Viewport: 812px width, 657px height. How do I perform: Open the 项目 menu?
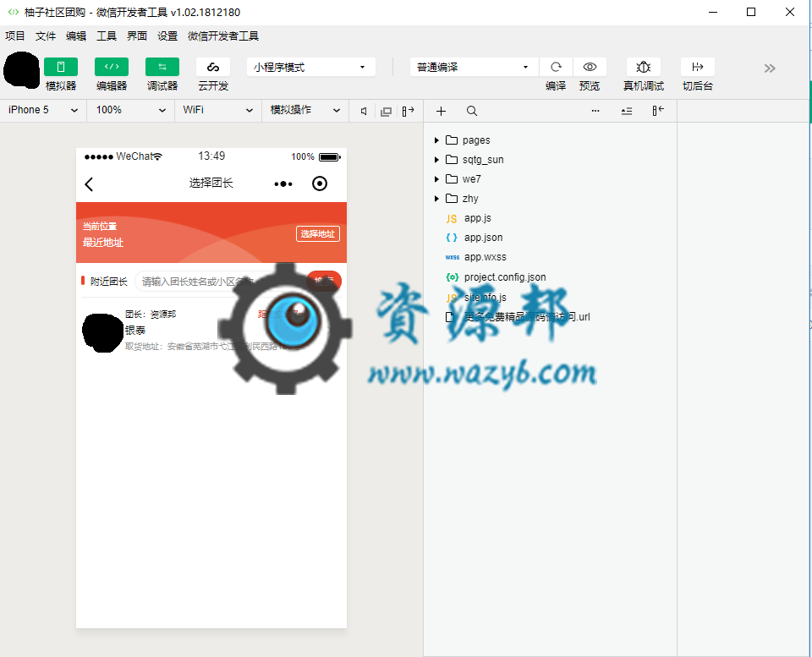coord(15,36)
